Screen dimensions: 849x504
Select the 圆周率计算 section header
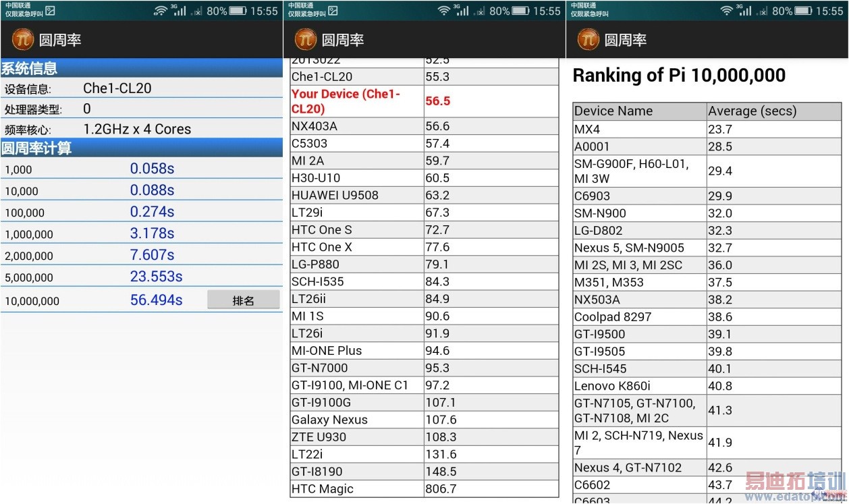point(142,148)
